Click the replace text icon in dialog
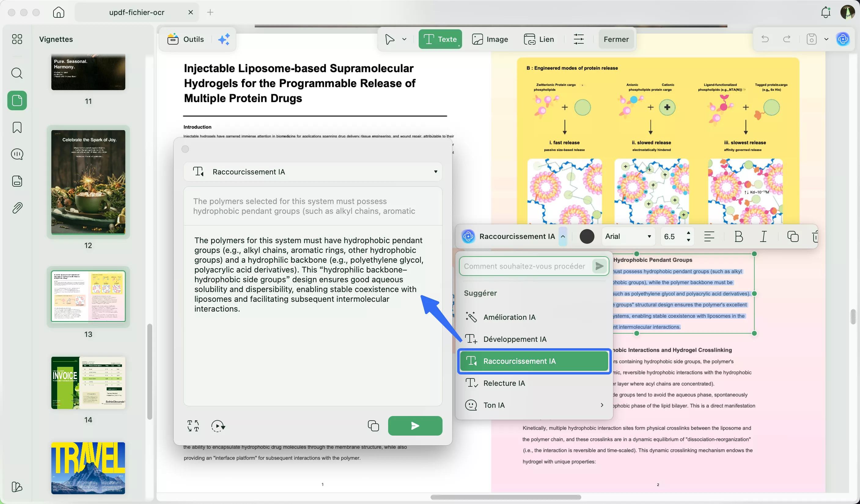Viewport: 860px width, 504px height. [193, 425]
